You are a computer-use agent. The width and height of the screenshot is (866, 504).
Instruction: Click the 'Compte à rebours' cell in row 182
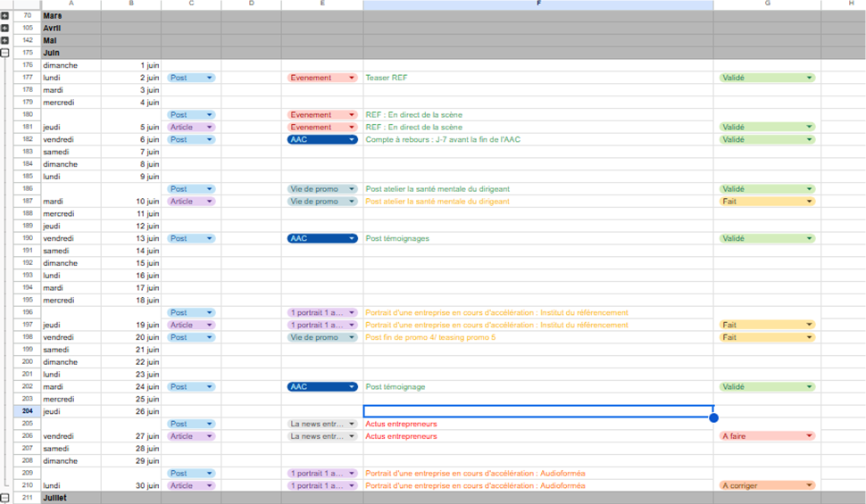(x=536, y=140)
